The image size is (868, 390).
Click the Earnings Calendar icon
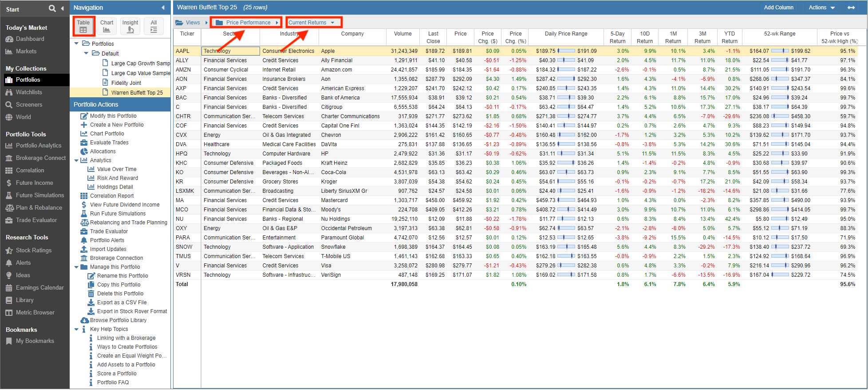(9, 288)
